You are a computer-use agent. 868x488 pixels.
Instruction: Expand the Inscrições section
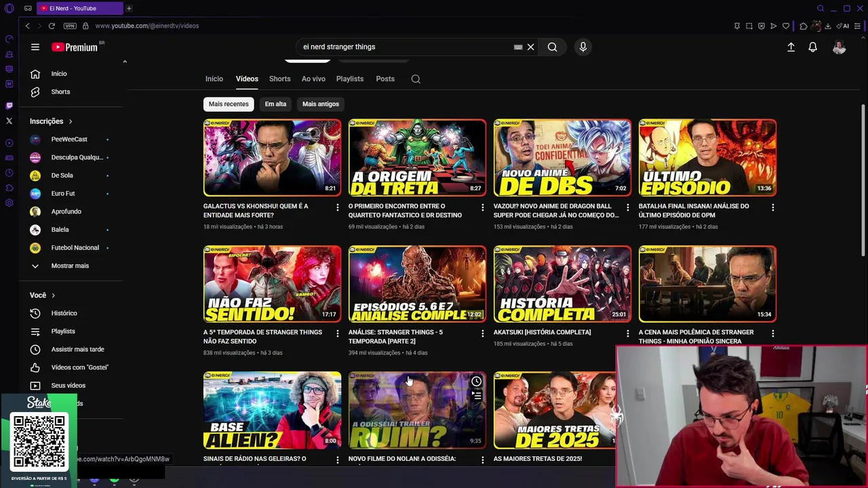tap(52, 121)
